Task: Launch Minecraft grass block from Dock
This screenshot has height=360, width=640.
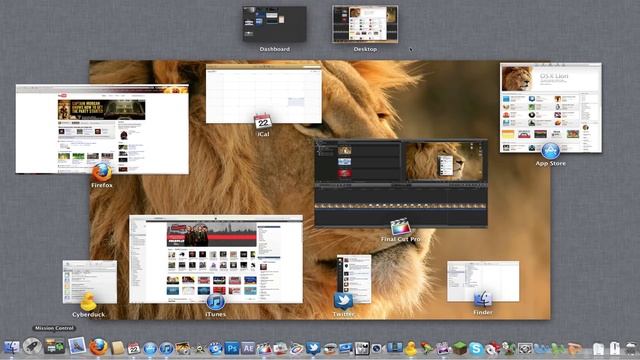Action: (x=460, y=348)
